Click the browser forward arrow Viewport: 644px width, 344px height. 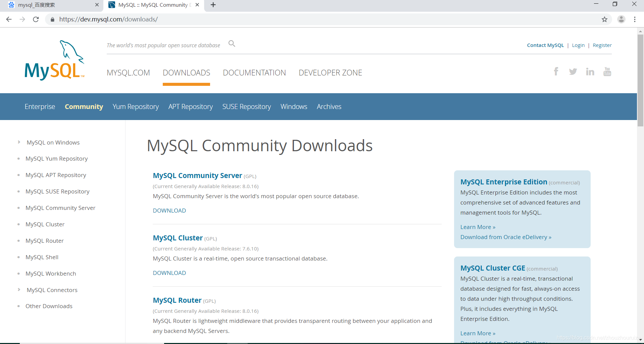pyautogui.click(x=22, y=19)
